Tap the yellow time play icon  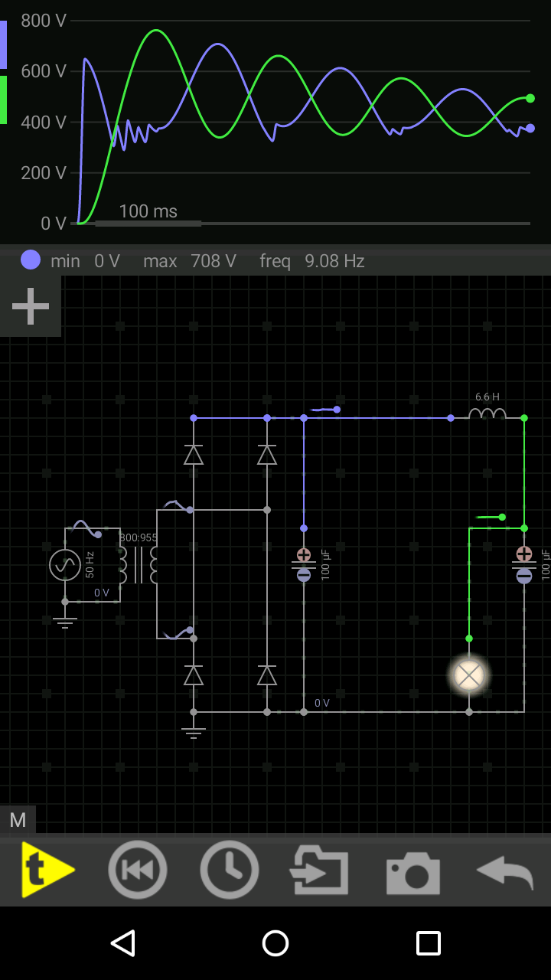[47, 870]
